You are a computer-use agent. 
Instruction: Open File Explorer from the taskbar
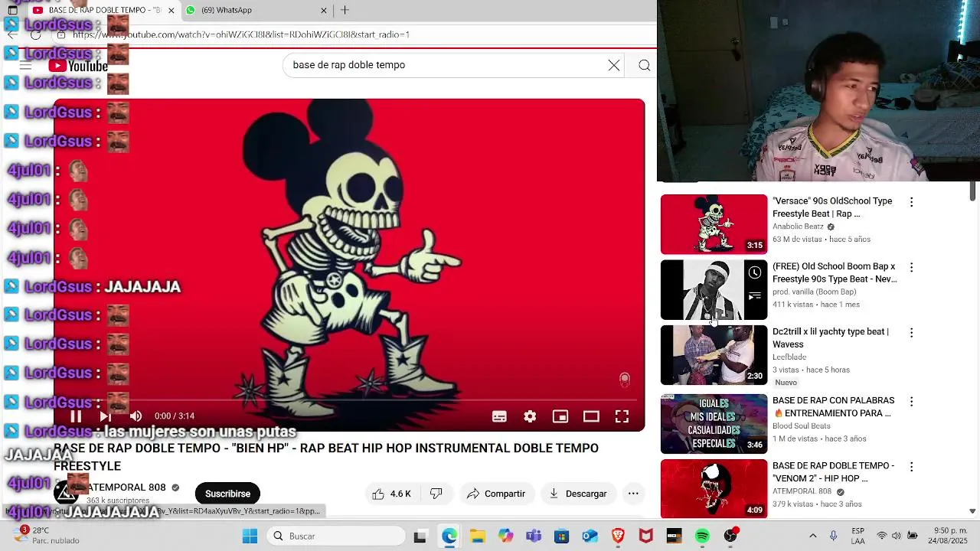coord(477,536)
